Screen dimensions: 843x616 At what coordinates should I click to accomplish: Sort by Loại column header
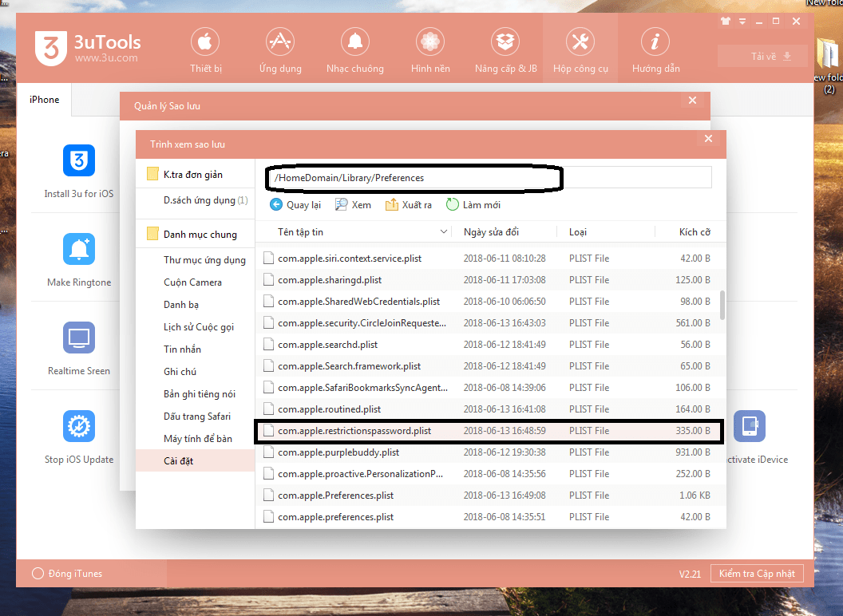click(606, 232)
